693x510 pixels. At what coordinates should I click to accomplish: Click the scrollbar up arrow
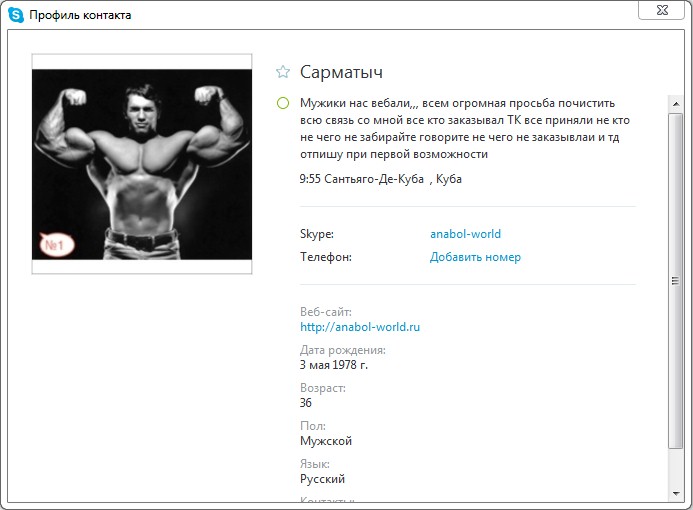[676, 104]
